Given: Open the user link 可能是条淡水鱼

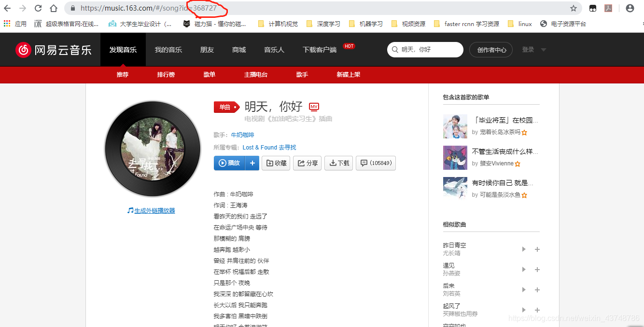Looking at the screenshot, I should pos(500,195).
